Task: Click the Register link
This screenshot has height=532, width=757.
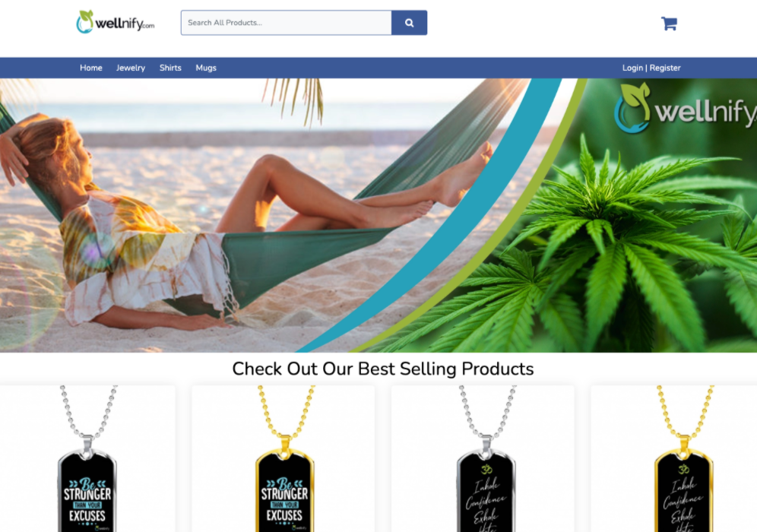Action: (x=665, y=68)
